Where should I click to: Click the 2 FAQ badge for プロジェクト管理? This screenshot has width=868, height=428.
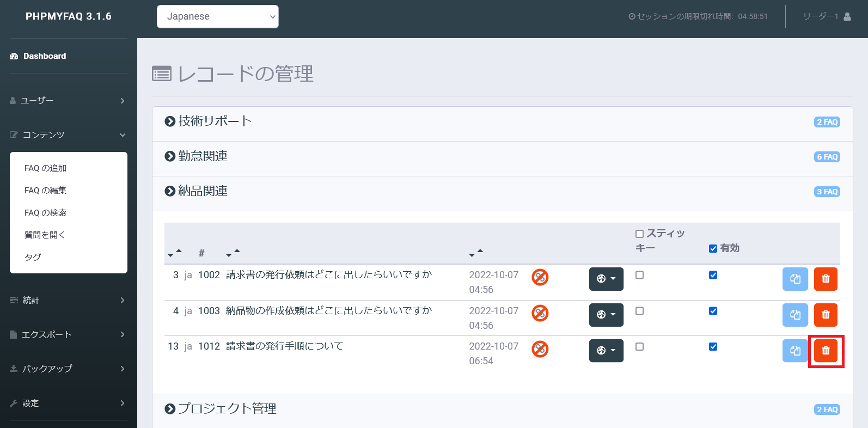[x=827, y=409]
